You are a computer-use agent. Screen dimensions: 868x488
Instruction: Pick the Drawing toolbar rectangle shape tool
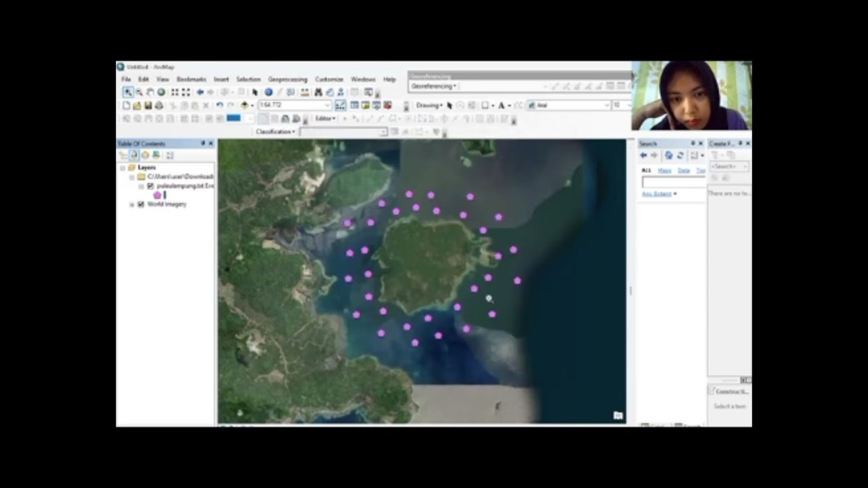pos(485,106)
